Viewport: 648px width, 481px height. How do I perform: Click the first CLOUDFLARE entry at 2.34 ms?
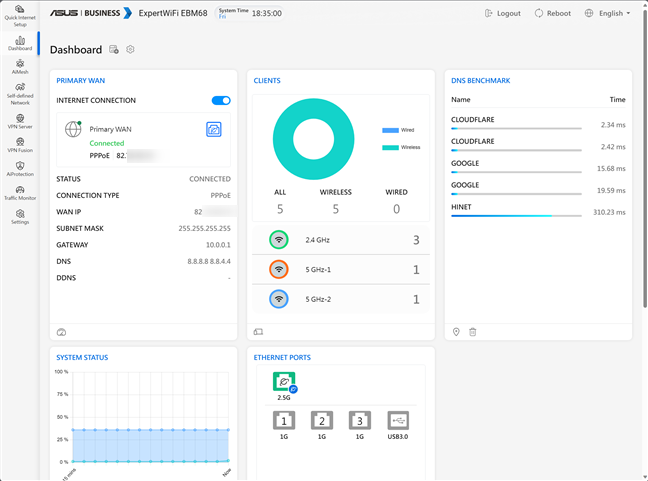coord(538,123)
